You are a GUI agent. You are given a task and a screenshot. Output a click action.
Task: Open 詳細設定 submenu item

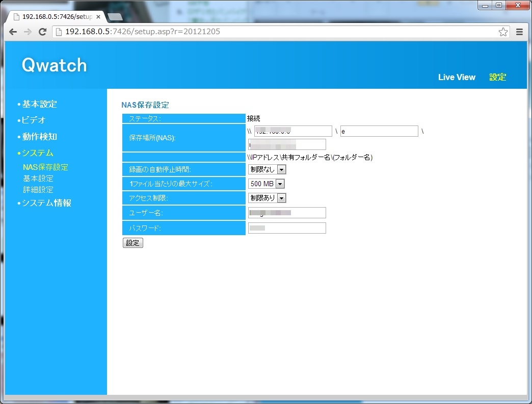point(38,190)
